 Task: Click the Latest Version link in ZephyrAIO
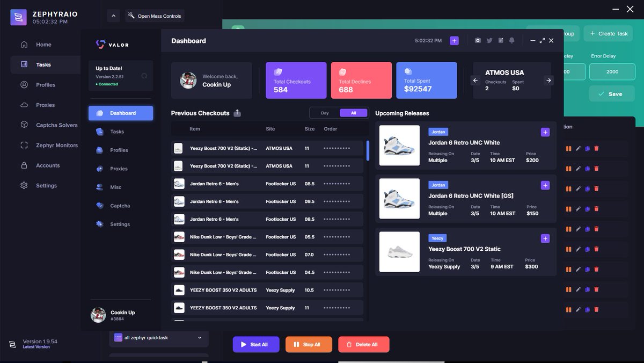36,347
